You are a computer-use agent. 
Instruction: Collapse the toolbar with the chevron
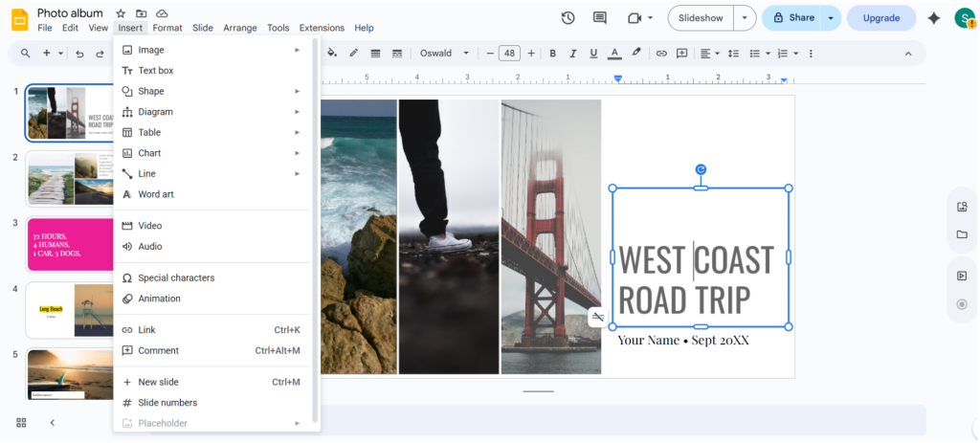908,54
